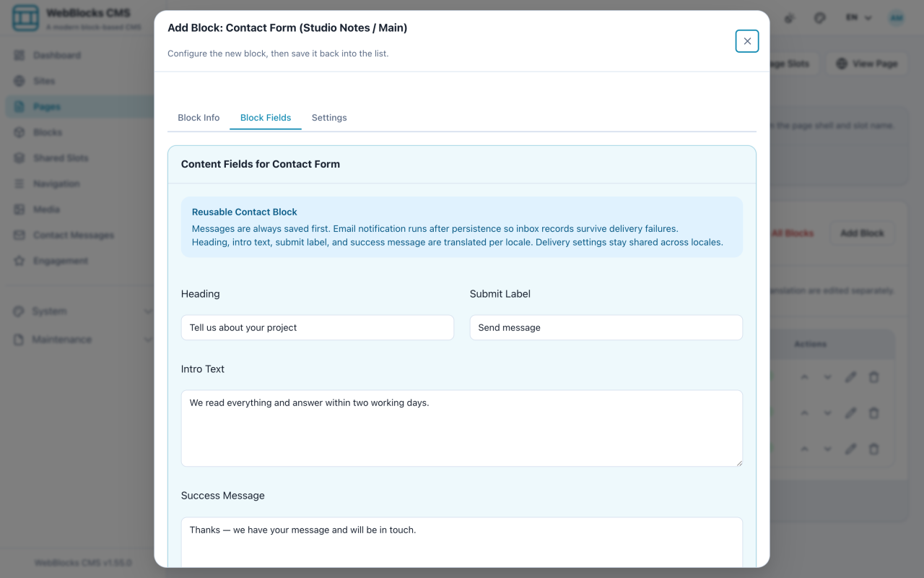This screenshot has height=578, width=924.
Task: Edit the second block row with pencil
Action: [851, 413]
